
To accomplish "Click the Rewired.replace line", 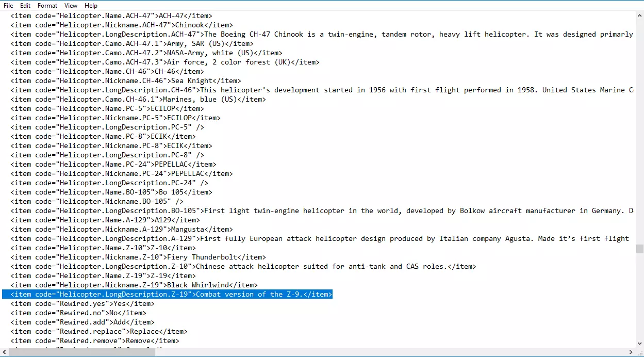I will click(99, 332).
